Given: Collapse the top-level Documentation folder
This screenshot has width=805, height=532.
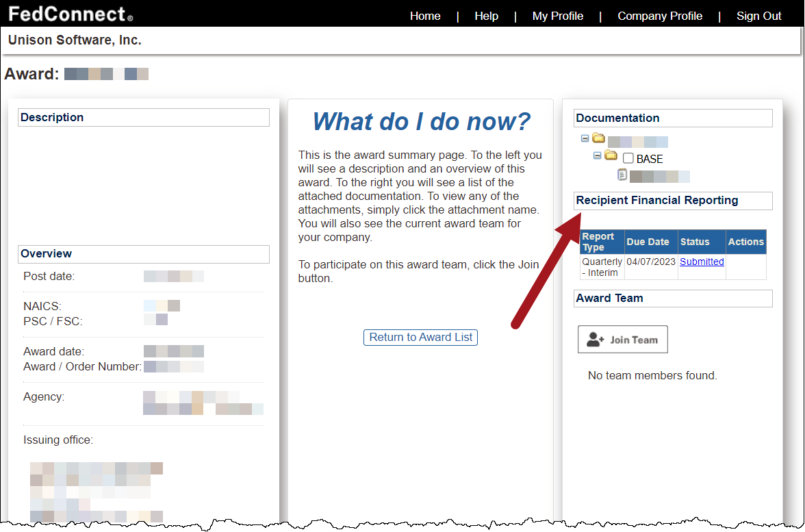Looking at the screenshot, I should (585, 138).
